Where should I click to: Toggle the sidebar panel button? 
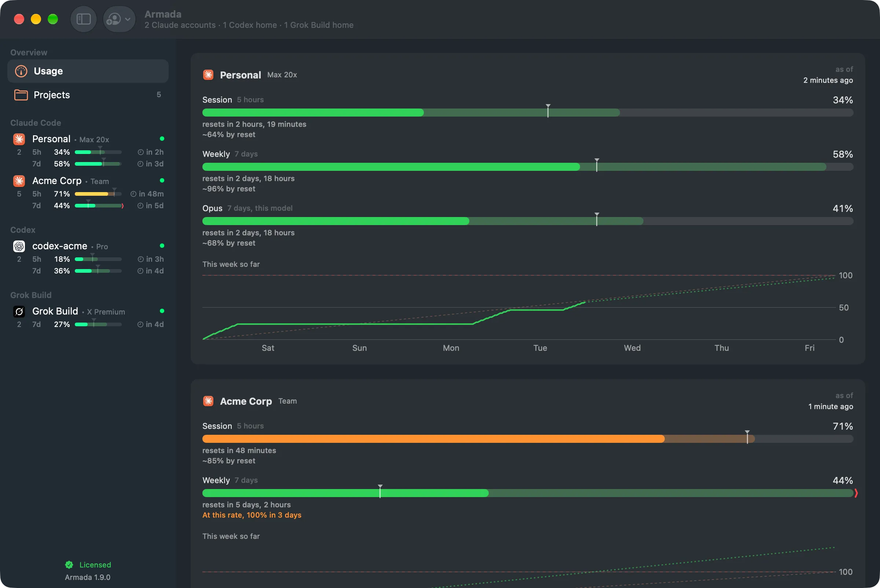(x=83, y=19)
